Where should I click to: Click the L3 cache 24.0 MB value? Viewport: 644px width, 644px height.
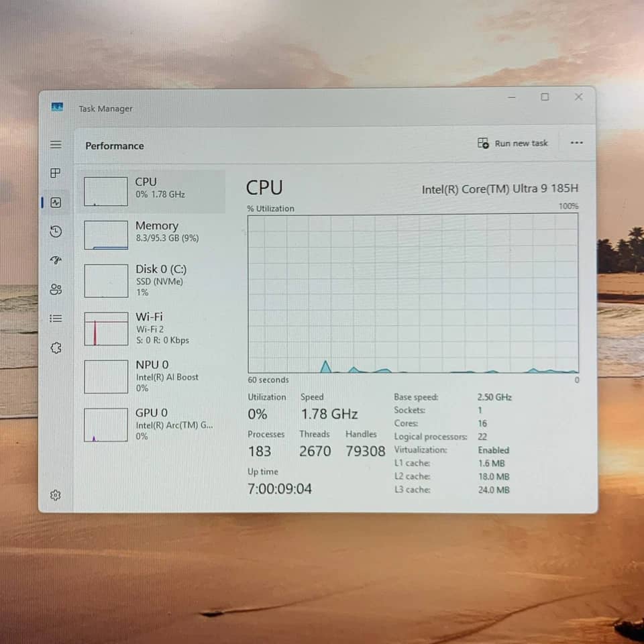494,490
